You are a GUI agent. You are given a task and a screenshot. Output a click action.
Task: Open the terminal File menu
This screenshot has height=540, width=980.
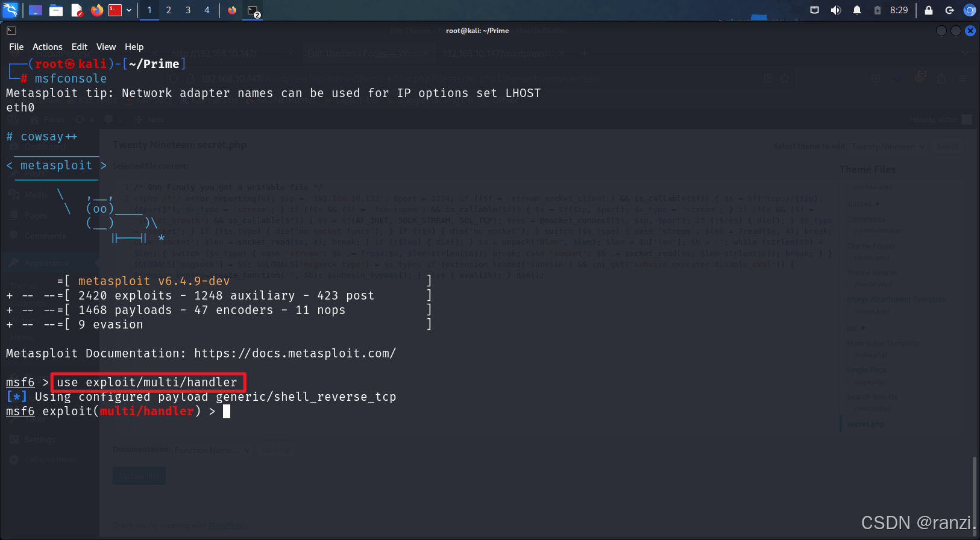click(x=16, y=47)
